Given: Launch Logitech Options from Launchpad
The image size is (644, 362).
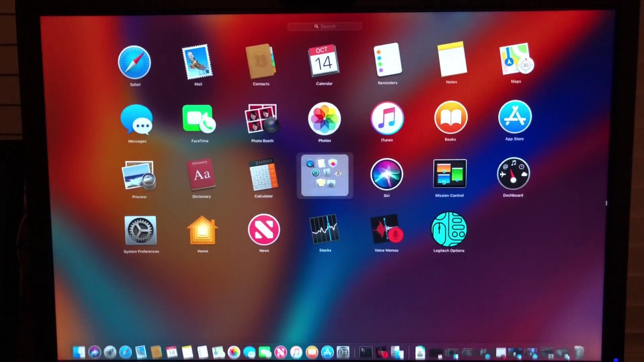Looking at the screenshot, I should click(449, 229).
